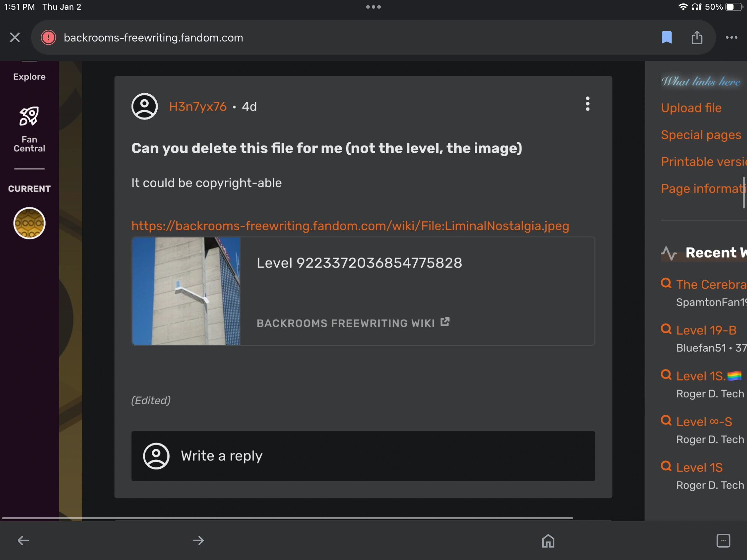Visit user H3n7yx76's profile

tap(198, 106)
